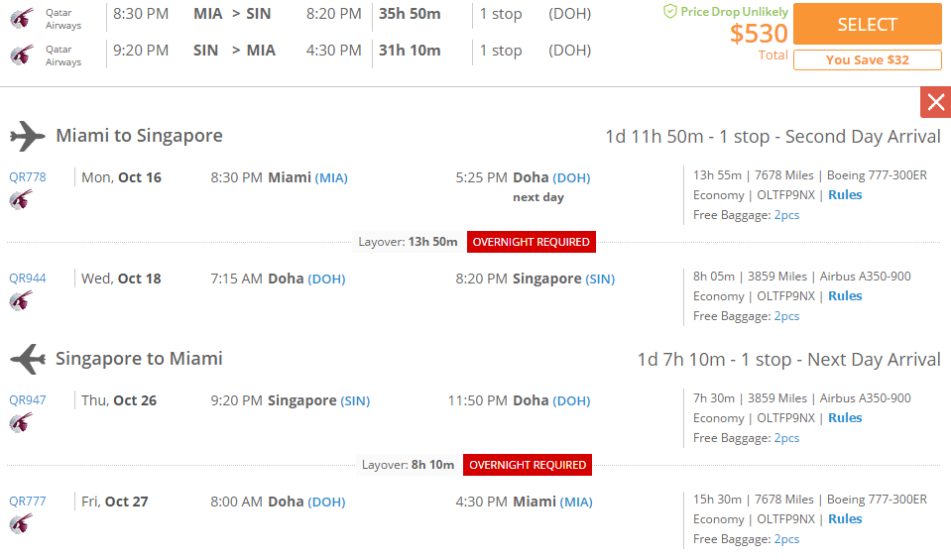The height and width of the screenshot is (560, 951).
Task: Click the Qatar Airways logo under QR777
Action: (x=21, y=523)
